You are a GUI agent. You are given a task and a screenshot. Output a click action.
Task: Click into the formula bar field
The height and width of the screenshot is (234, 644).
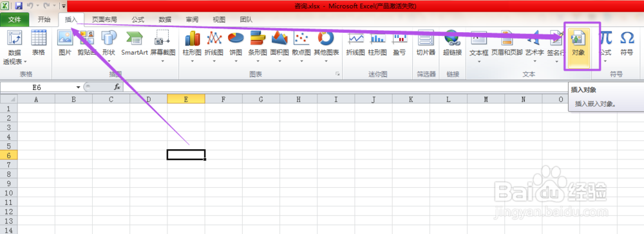tap(345, 87)
